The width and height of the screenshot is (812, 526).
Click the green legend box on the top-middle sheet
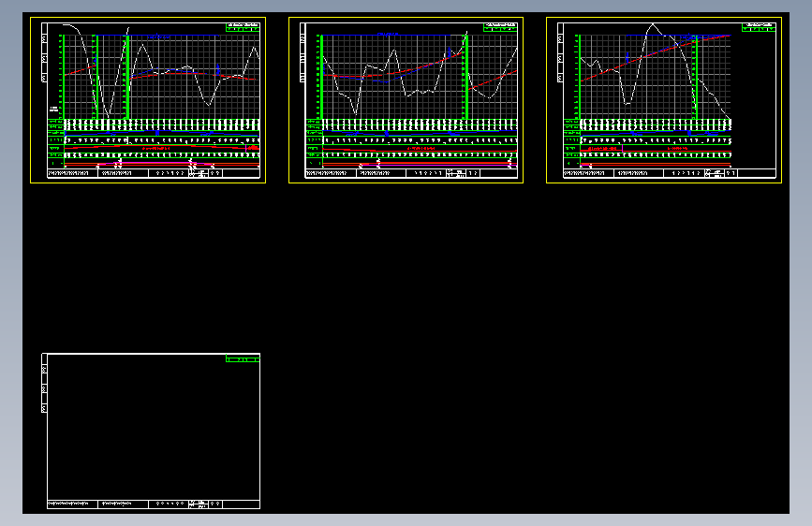[500, 27]
